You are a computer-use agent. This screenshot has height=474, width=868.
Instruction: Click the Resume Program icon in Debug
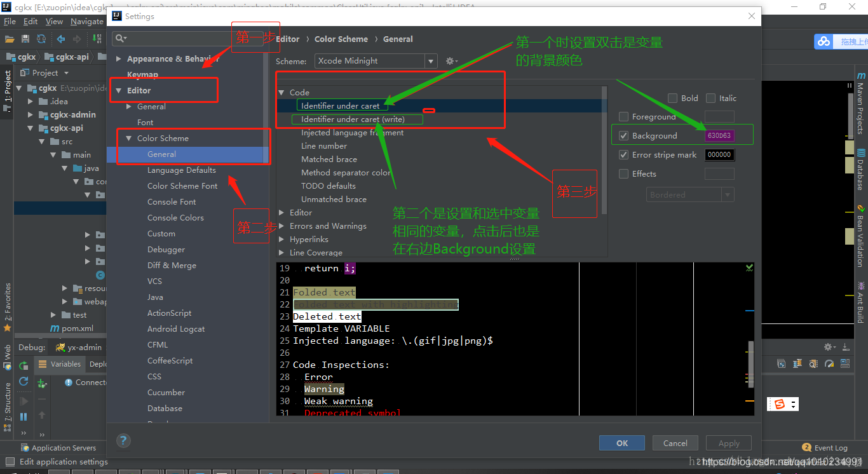[x=24, y=401]
